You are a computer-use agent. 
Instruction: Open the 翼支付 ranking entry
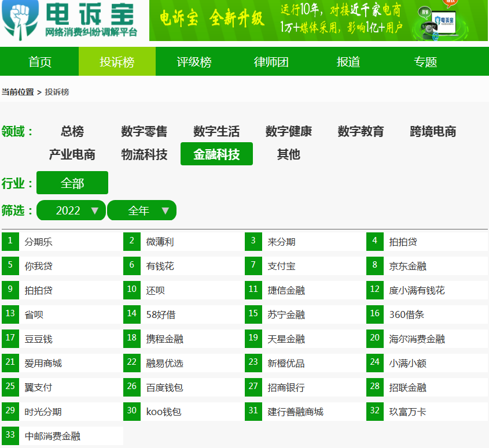coord(62,387)
